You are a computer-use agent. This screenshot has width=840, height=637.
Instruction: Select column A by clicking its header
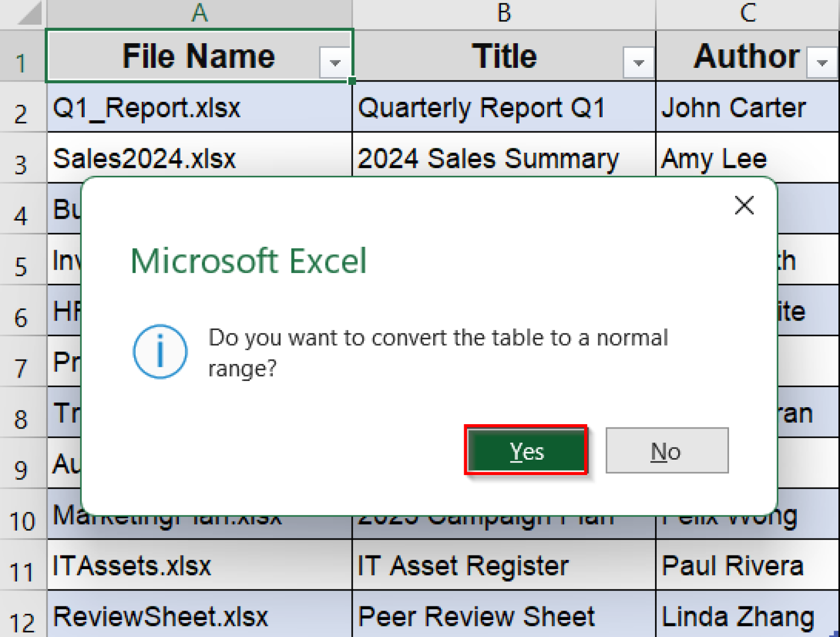tap(199, 12)
